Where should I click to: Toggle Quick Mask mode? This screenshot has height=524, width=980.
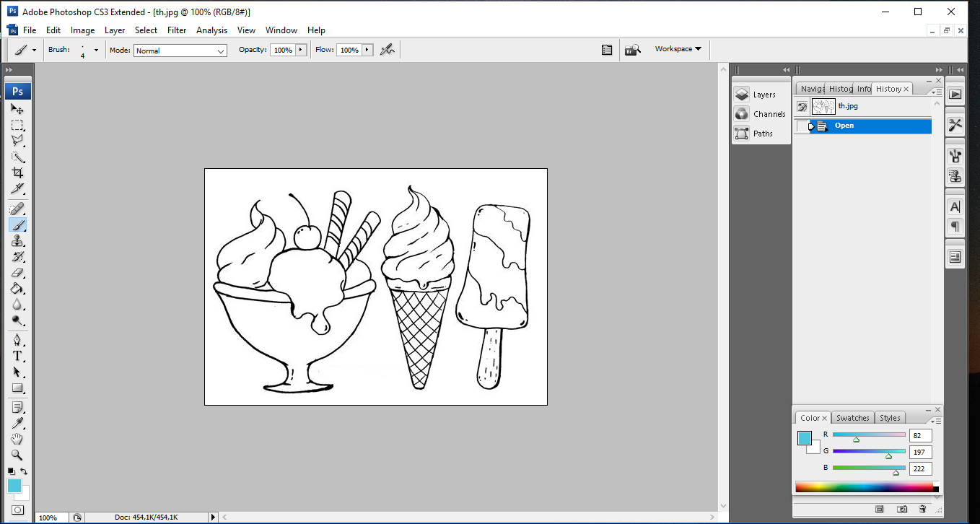tap(17, 510)
